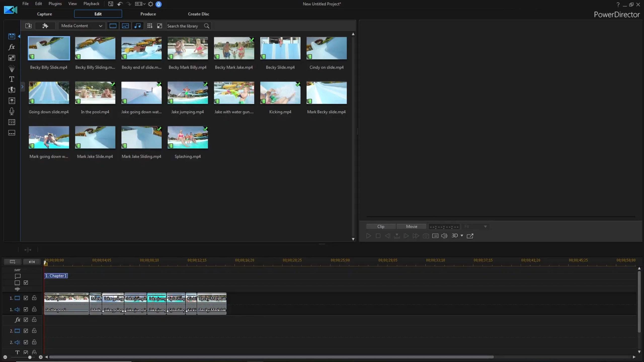The height and width of the screenshot is (362, 644).
Task: Uncheck audio track 1 enable checkbox
Action: click(26, 309)
